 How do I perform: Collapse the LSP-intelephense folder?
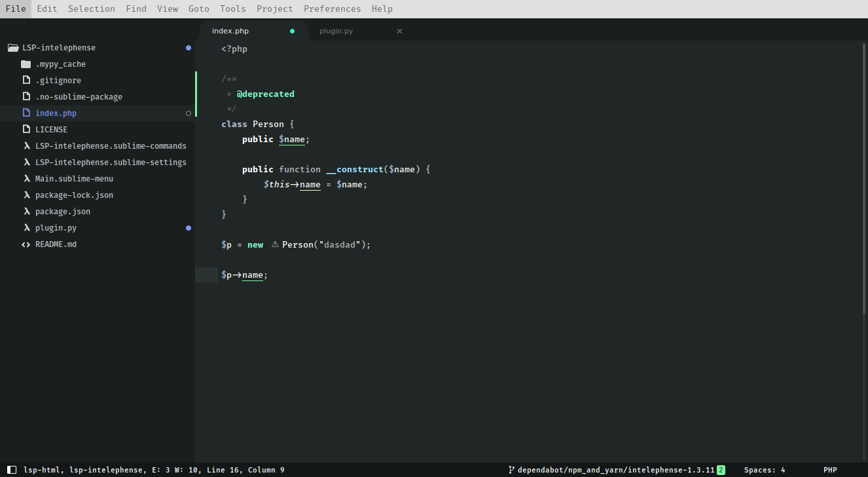59,48
